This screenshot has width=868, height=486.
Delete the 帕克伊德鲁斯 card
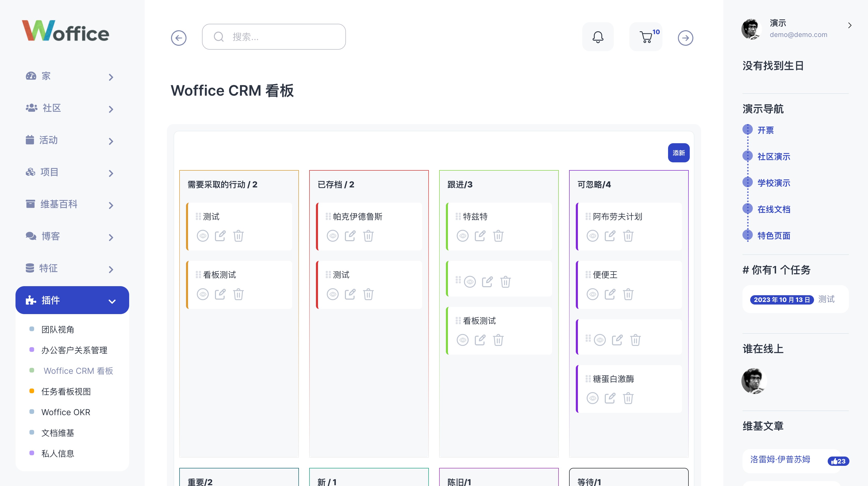(368, 236)
